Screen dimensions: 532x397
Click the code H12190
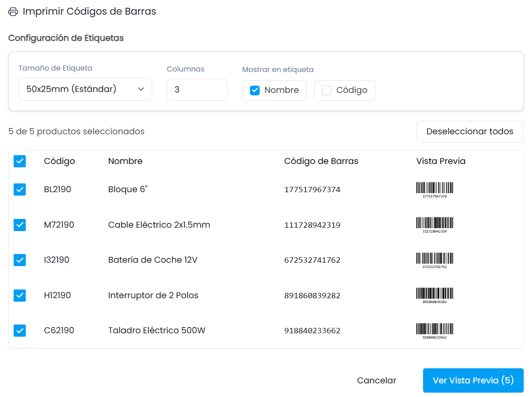(57, 295)
